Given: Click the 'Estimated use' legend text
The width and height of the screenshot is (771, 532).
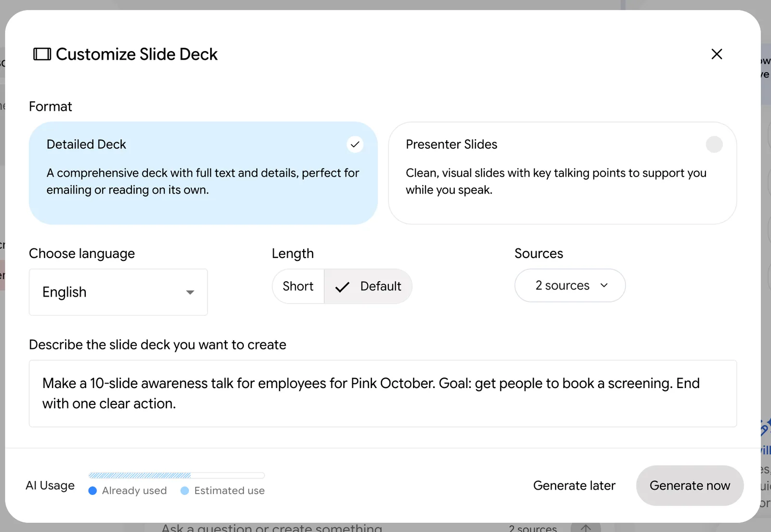Looking at the screenshot, I should coord(229,491).
